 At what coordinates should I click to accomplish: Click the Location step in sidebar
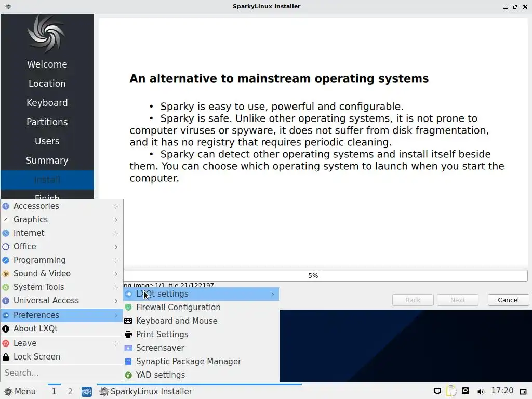pyautogui.click(x=47, y=84)
